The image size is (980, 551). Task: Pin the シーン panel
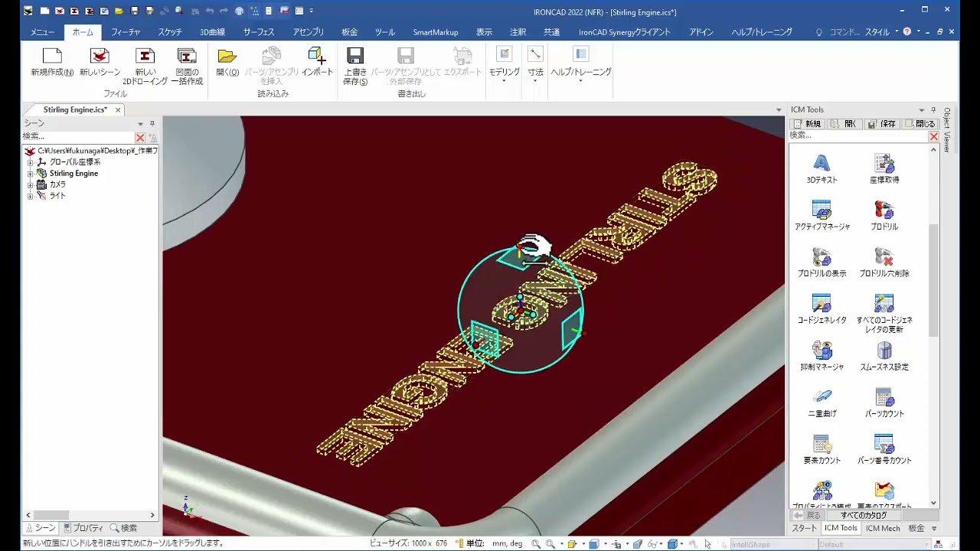152,123
